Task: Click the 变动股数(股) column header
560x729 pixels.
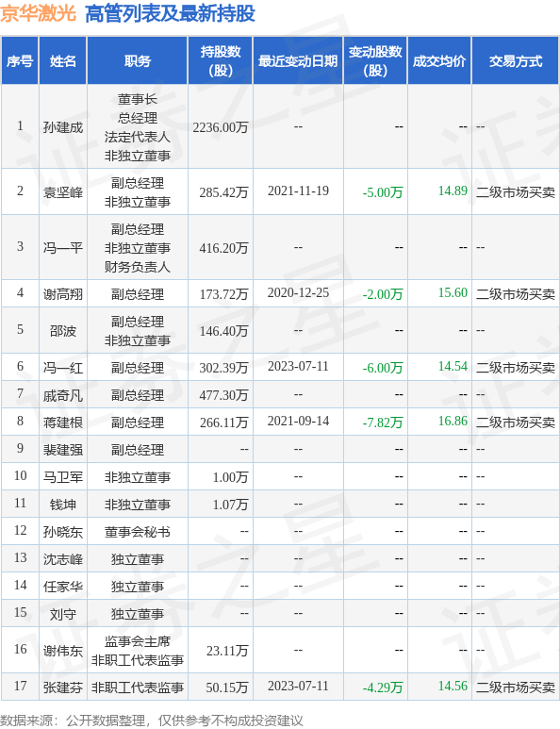Action: click(x=375, y=61)
